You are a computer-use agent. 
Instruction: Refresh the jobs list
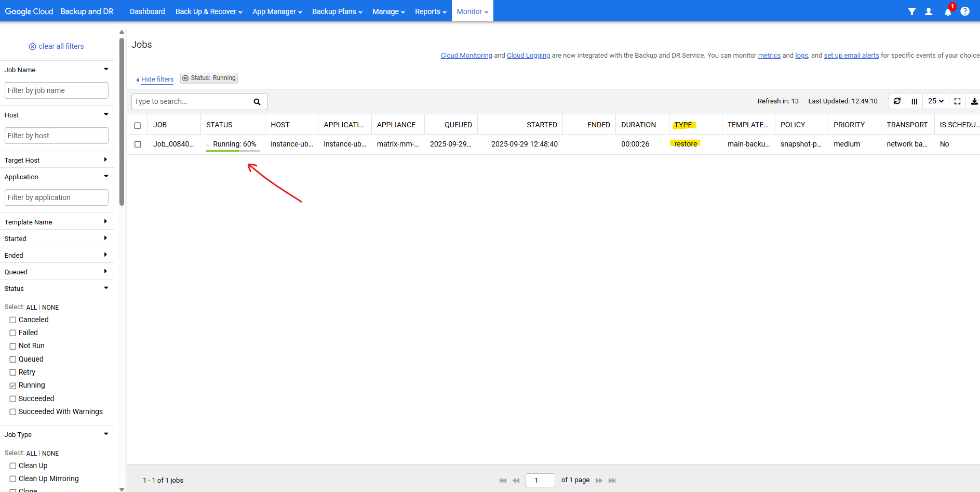click(x=897, y=101)
